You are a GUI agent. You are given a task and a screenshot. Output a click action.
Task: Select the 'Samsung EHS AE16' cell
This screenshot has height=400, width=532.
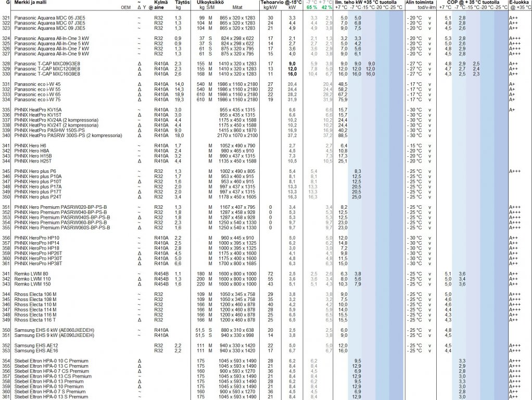click(36, 351)
